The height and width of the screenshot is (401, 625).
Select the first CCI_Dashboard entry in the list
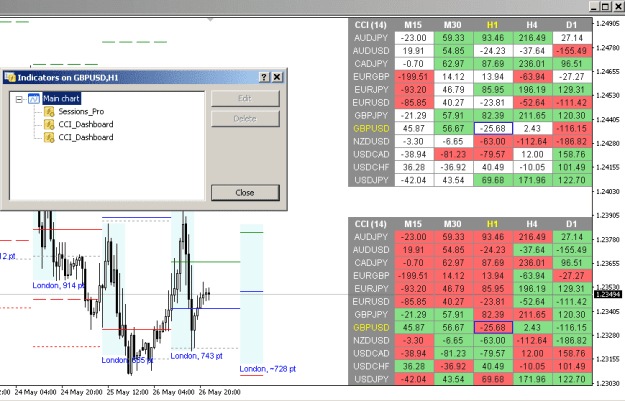coord(86,124)
